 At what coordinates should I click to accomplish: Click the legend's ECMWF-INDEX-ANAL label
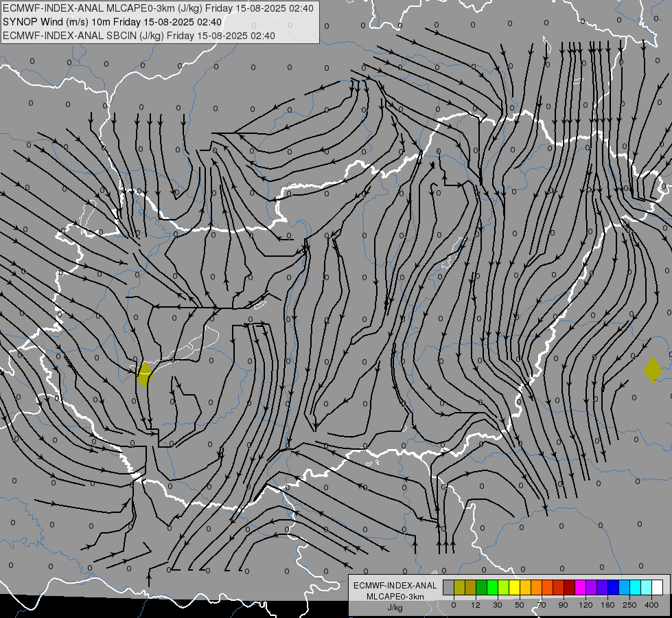click(395, 586)
